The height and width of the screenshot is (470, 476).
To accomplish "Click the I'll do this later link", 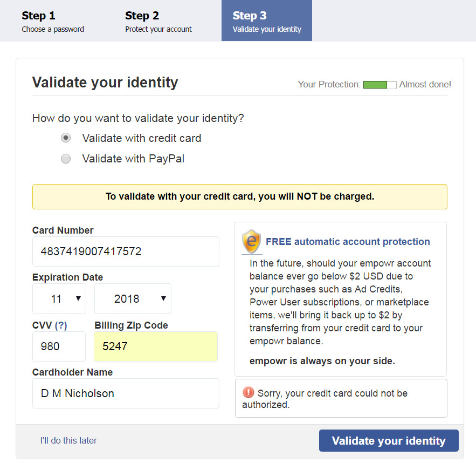I will click(68, 440).
